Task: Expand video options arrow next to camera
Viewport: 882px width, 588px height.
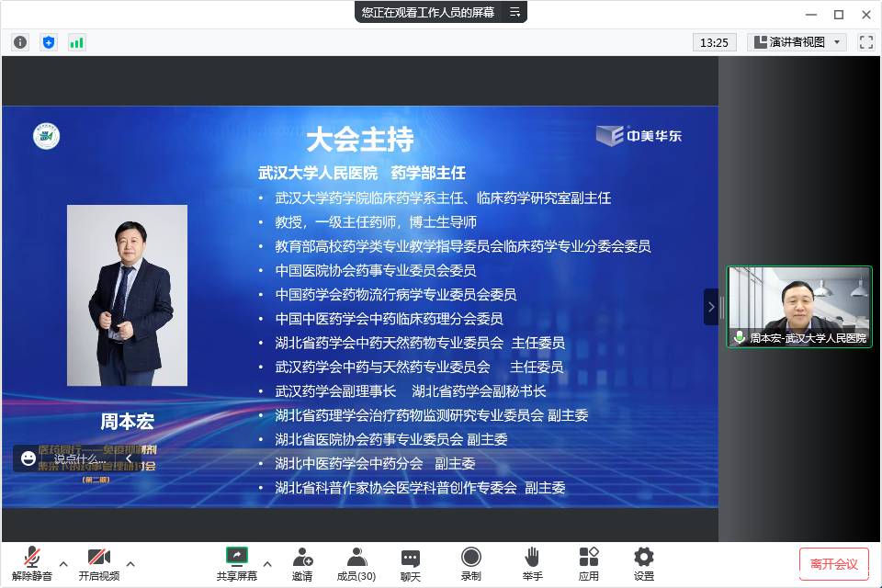Action: 130,563
